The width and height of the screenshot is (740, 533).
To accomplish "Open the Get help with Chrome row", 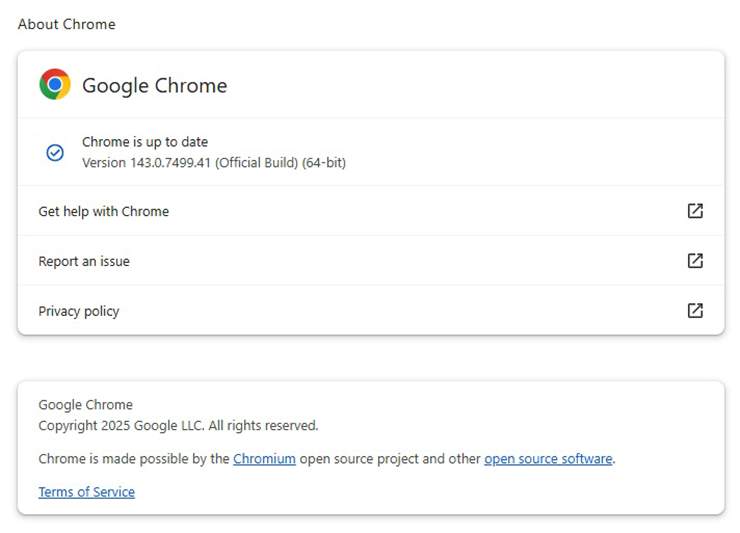I will [104, 211].
